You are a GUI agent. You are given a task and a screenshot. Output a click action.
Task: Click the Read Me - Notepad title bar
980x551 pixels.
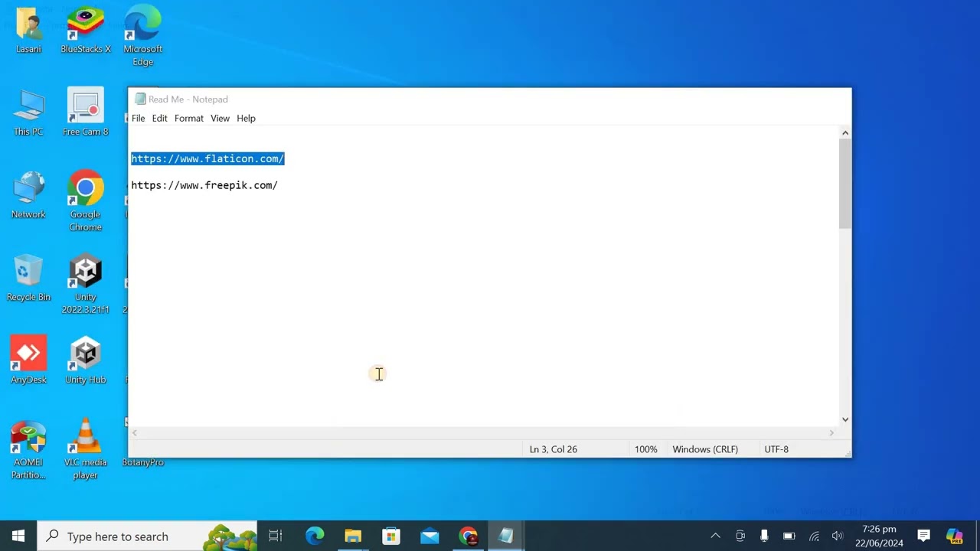click(489, 99)
